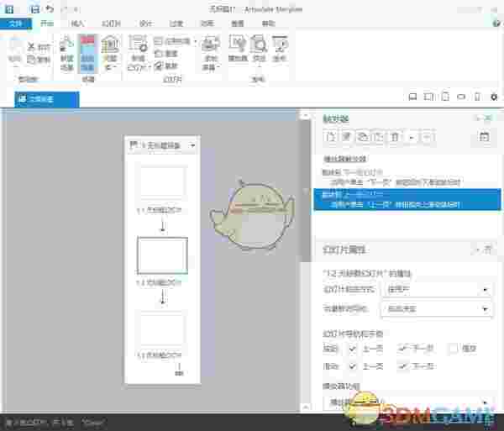Click Copy trigger icon in triggers panel
This screenshot has width=504, height=431.
(363, 137)
